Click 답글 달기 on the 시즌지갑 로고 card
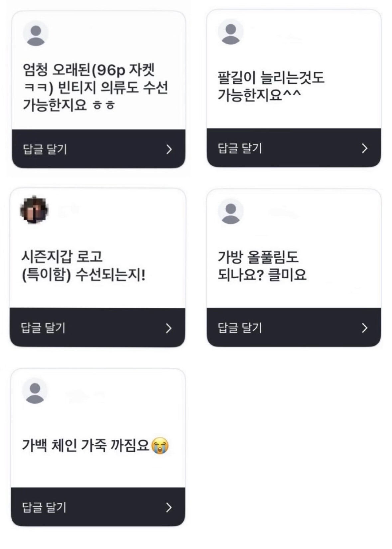This screenshot has width=392, height=549. (43, 328)
